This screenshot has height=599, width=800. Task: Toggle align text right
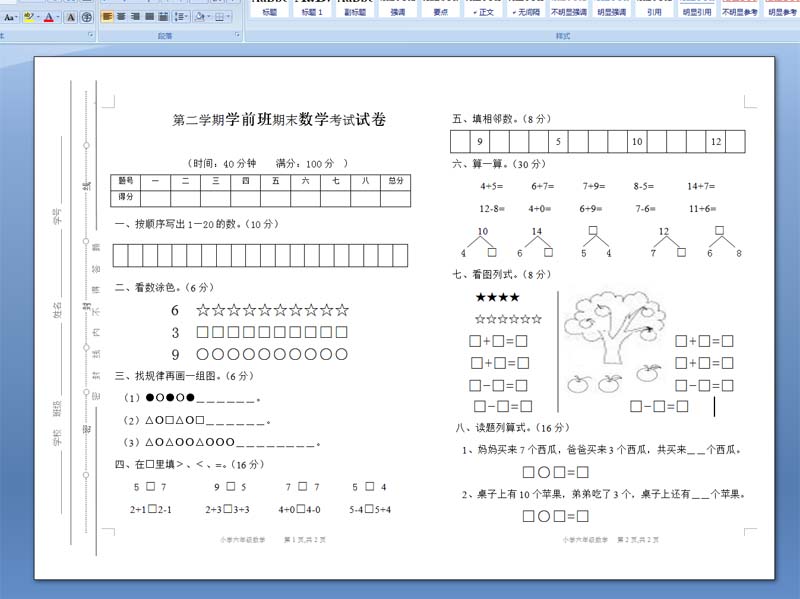click(x=135, y=17)
